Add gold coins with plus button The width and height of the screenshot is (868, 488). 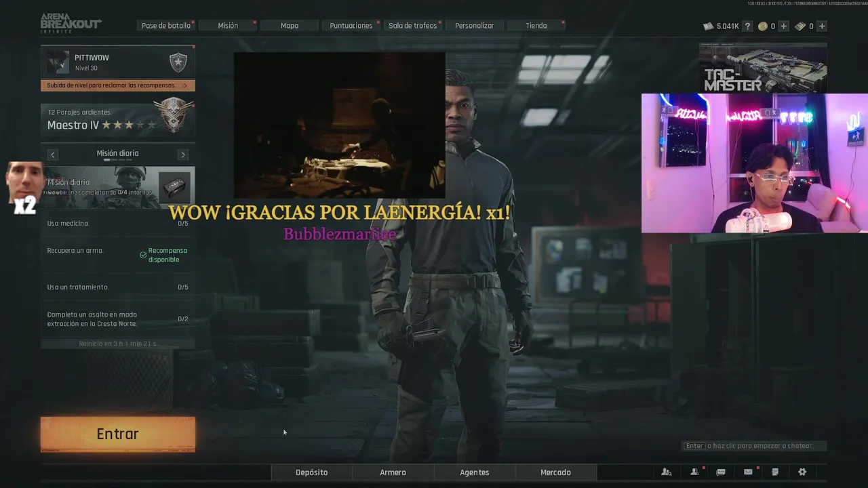pyautogui.click(x=784, y=26)
